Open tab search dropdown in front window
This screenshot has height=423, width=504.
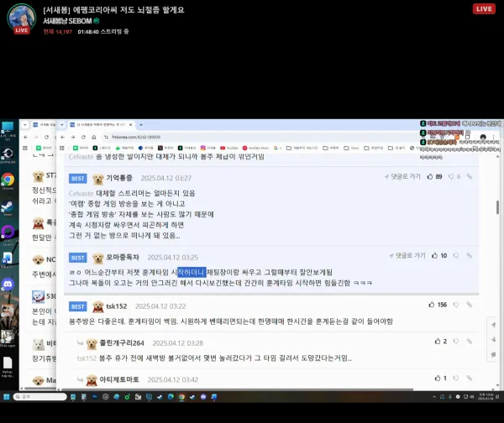61,124
